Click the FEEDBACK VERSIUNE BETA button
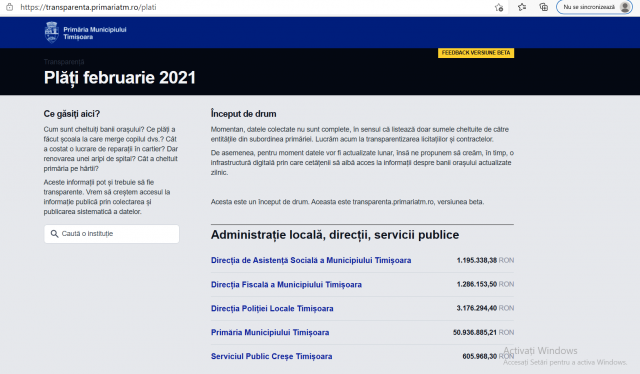 pos(476,53)
